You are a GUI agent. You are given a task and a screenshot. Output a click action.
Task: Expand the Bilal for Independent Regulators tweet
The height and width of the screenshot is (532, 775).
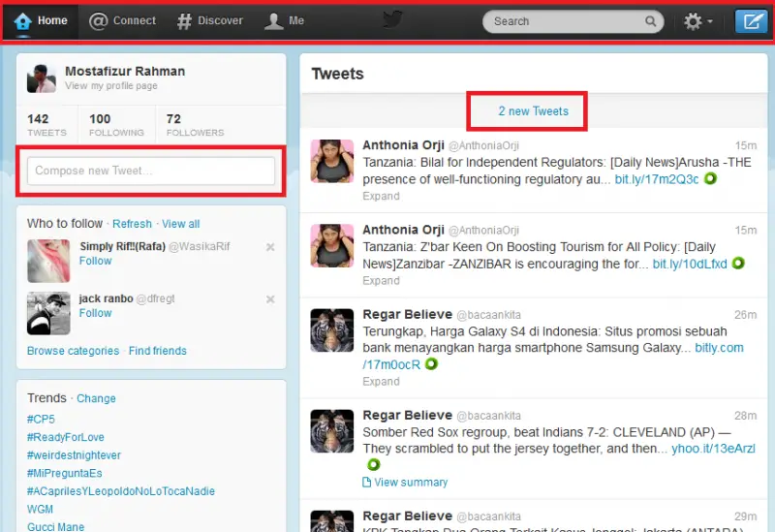click(381, 196)
